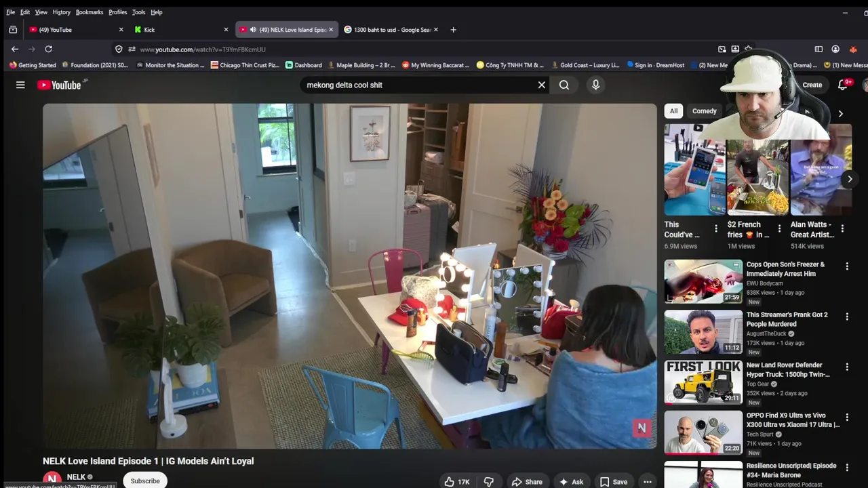Image resolution: width=868 pixels, height=488 pixels.
Task: Show site tracking protection shield
Action: (x=119, y=49)
